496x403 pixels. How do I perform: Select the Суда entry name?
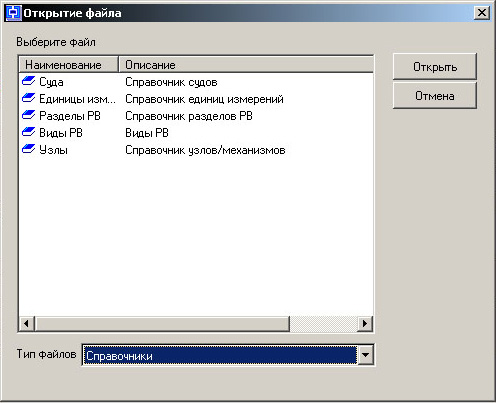(x=51, y=82)
